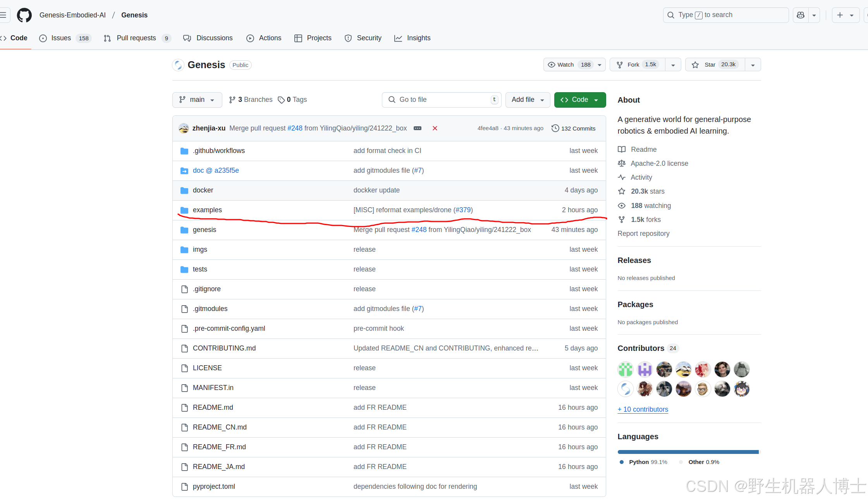Open the Apache-2.0 license link
Screen dimensions: 868x500
pyautogui.click(x=659, y=163)
